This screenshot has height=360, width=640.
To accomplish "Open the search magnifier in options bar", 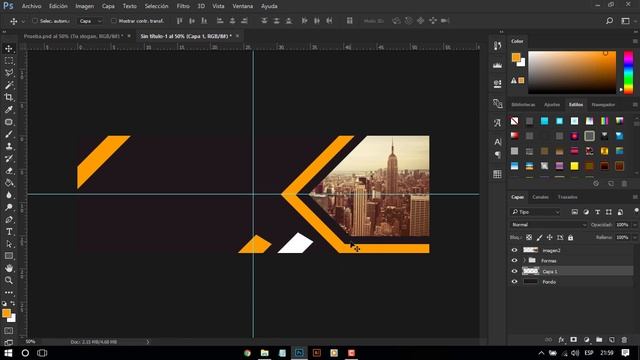I will pyautogui.click(x=609, y=21).
